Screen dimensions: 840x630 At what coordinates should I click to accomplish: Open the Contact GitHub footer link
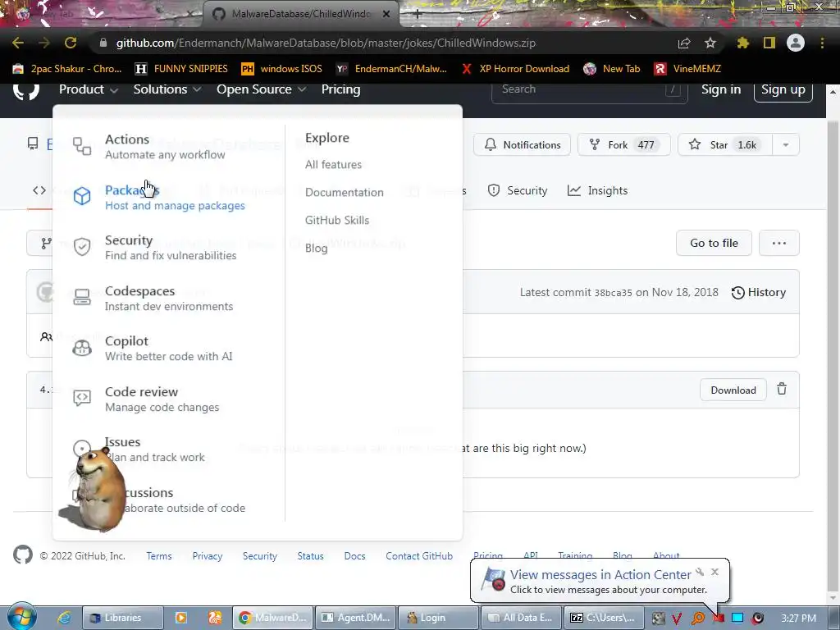coord(419,556)
